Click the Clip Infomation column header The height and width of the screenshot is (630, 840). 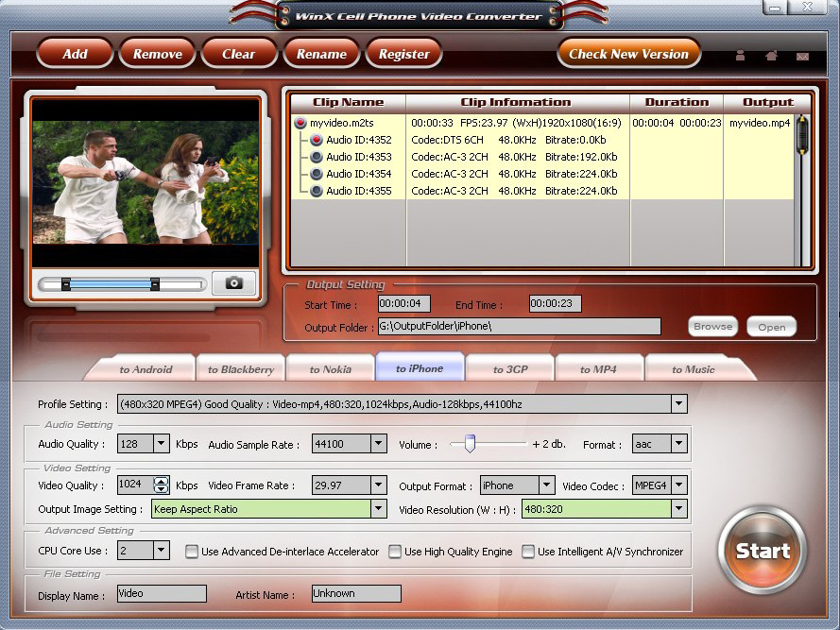[x=516, y=102]
